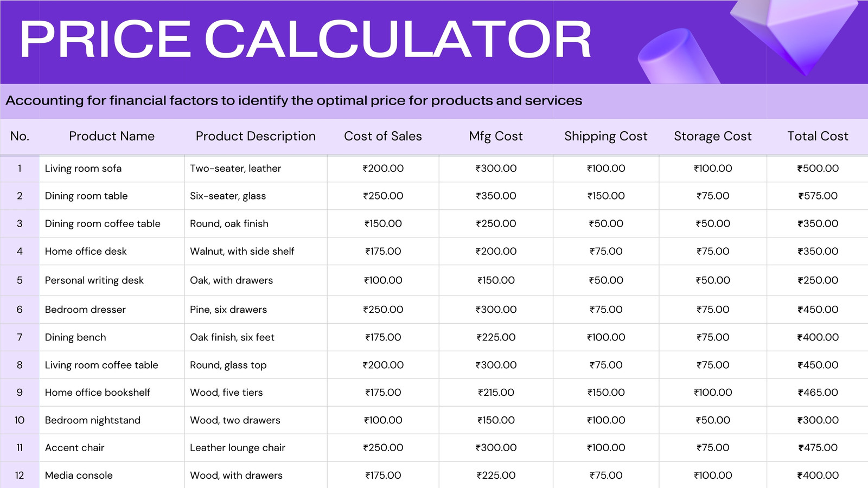Click the Total Cost column header
The image size is (868, 488).
(x=818, y=136)
